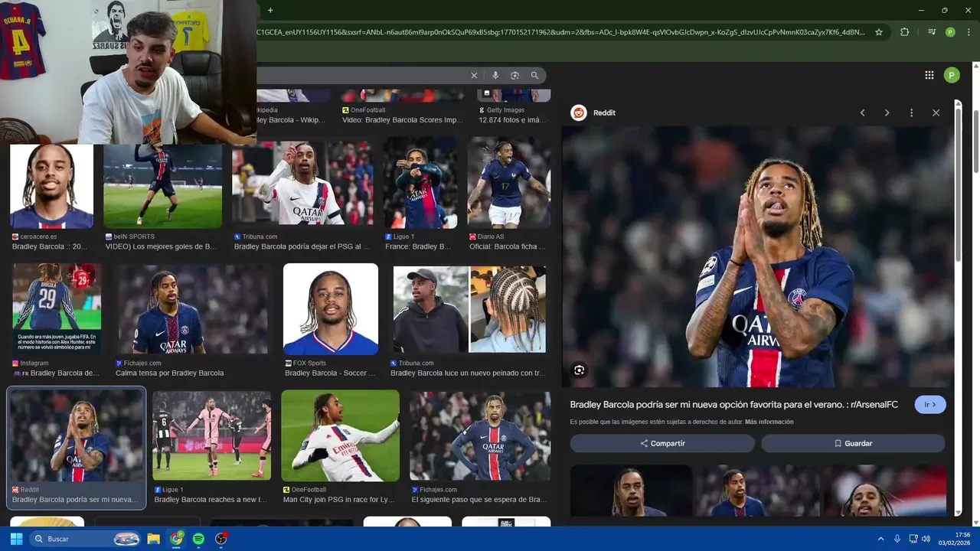Open the r/ArsenalFC Bradley Barcola title link

coord(733,404)
